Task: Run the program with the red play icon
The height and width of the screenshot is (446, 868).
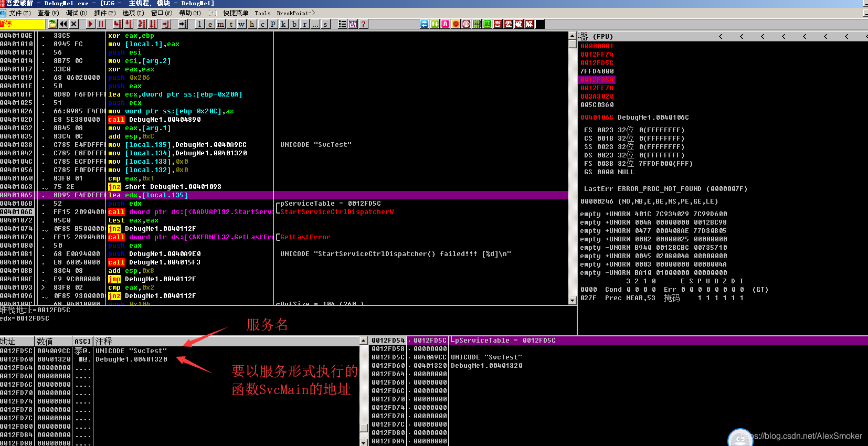Action: pos(91,24)
